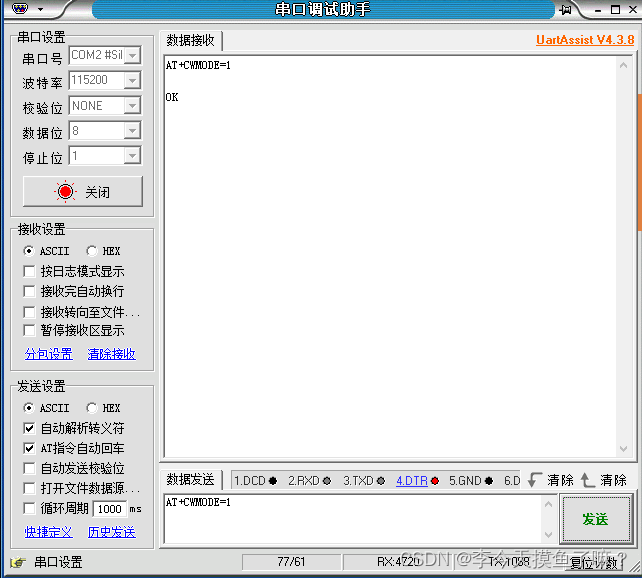Uncheck AT指令自动回车 checkbox
Viewport: 642px width, 578px height.
(29, 448)
